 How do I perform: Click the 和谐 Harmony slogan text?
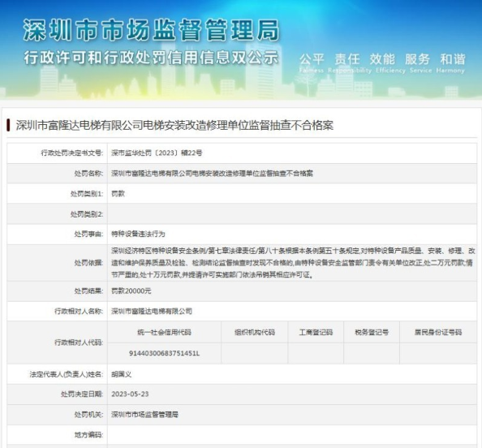pyautogui.click(x=450, y=63)
